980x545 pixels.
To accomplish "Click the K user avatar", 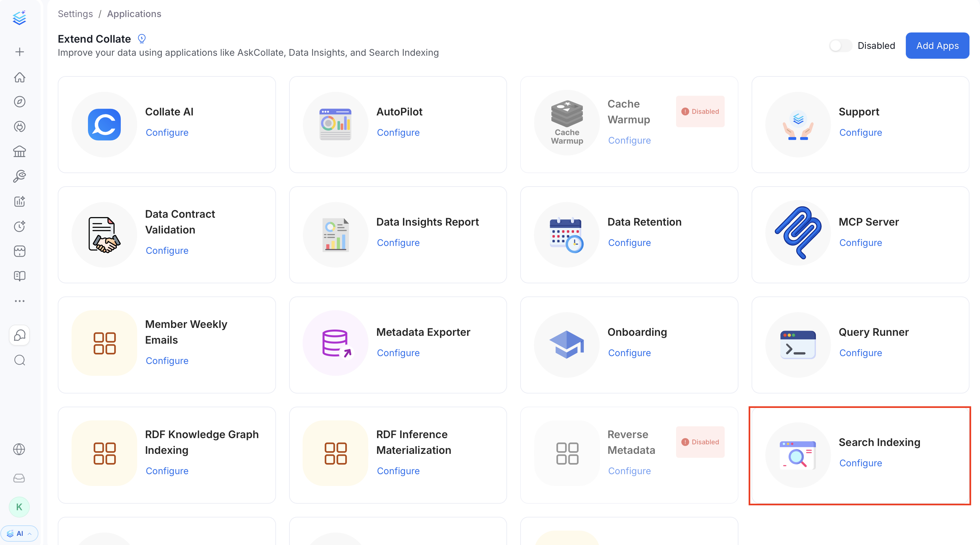I will [x=19, y=507].
